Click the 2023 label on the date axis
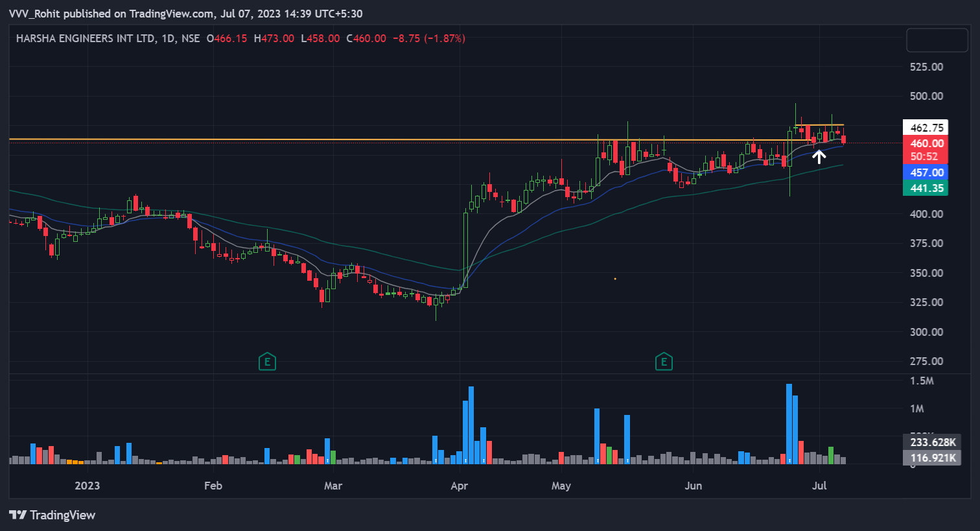 [87, 485]
